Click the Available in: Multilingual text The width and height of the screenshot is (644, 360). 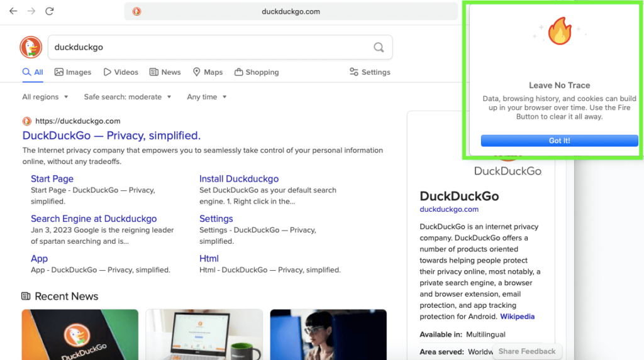[x=462, y=334]
